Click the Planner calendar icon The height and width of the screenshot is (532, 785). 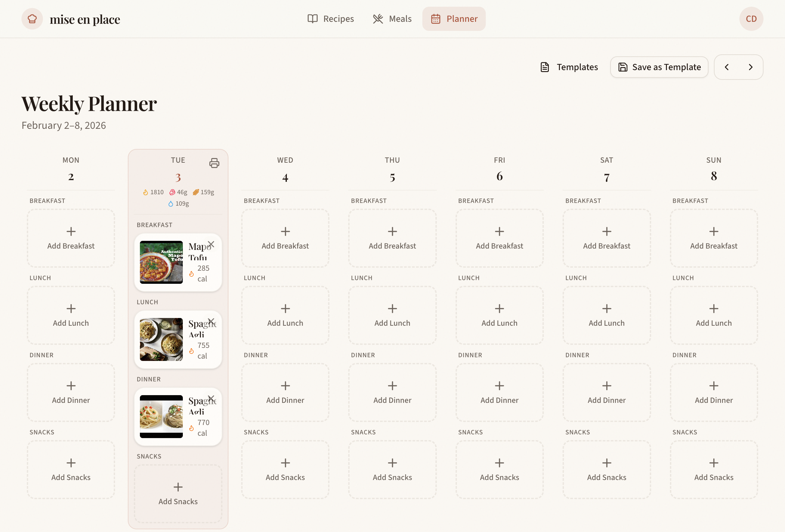[x=436, y=18]
